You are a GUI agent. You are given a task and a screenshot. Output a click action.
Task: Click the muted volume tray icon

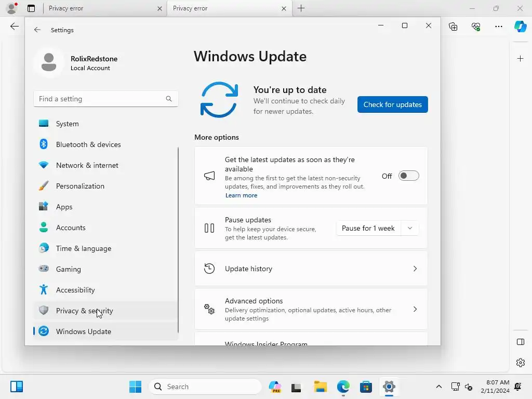pyautogui.click(x=469, y=387)
